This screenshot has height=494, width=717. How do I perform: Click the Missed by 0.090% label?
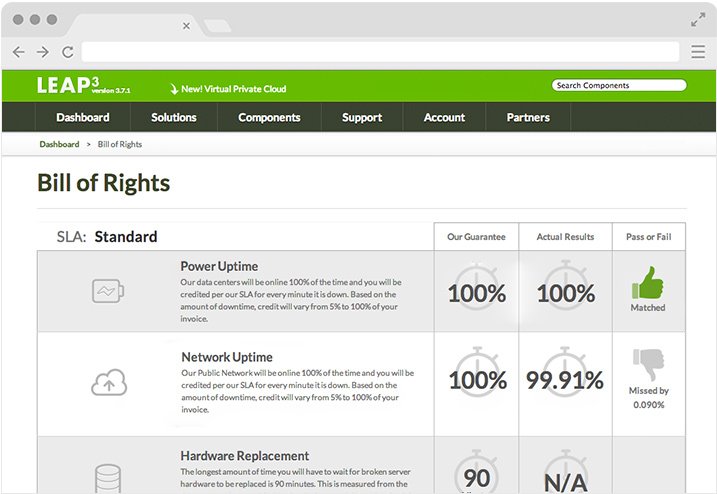(648, 397)
